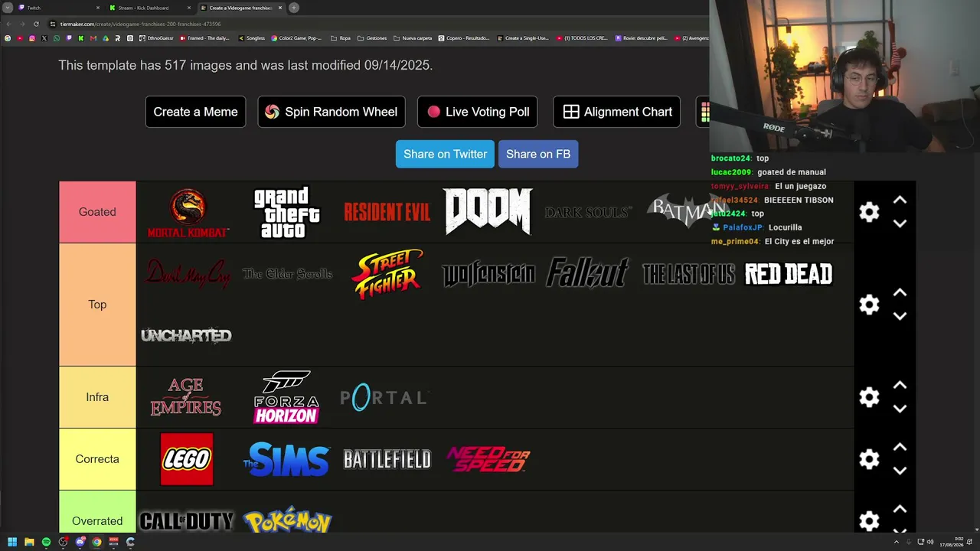Image resolution: width=980 pixels, height=551 pixels.
Task: Move the Goated tier up
Action: pos(900,201)
